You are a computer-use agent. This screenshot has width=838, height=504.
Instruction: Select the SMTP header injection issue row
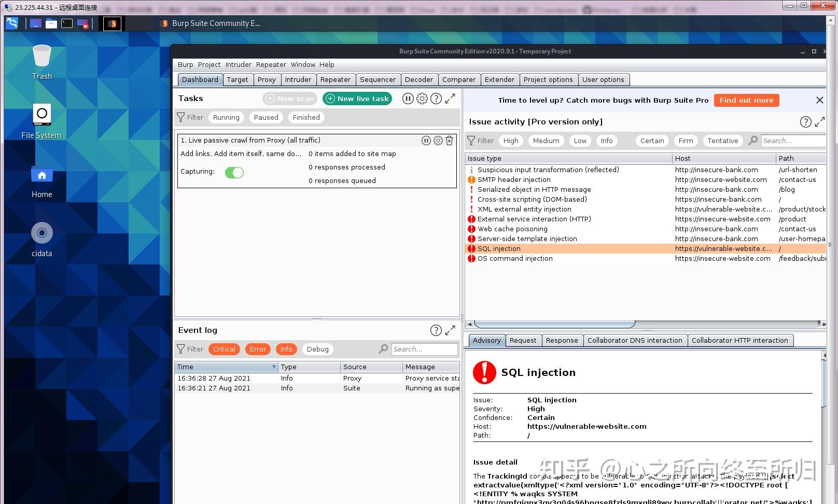point(646,179)
